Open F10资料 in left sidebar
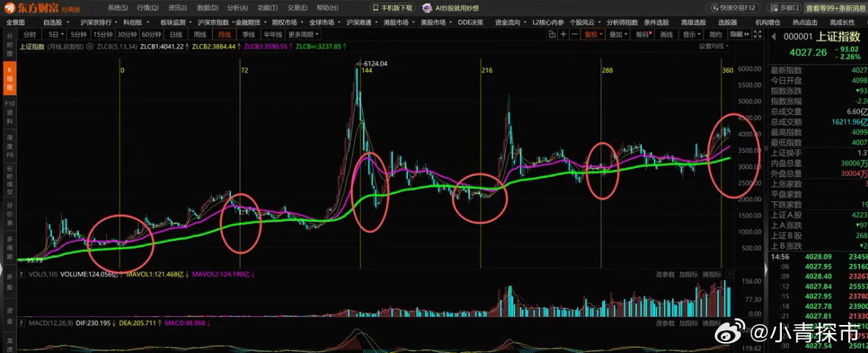Image resolution: width=868 pixels, height=353 pixels. pyautogui.click(x=10, y=113)
